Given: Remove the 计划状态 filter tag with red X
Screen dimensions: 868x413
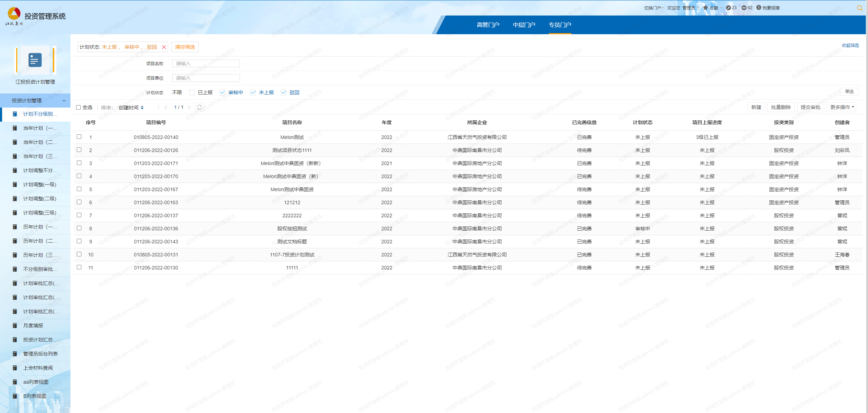Looking at the screenshot, I should pos(164,47).
